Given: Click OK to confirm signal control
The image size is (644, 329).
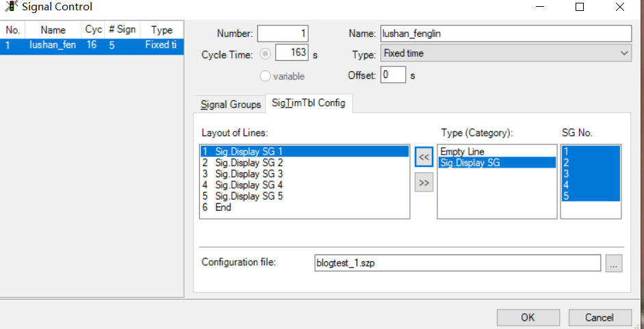Looking at the screenshot, I should (528, 317).
